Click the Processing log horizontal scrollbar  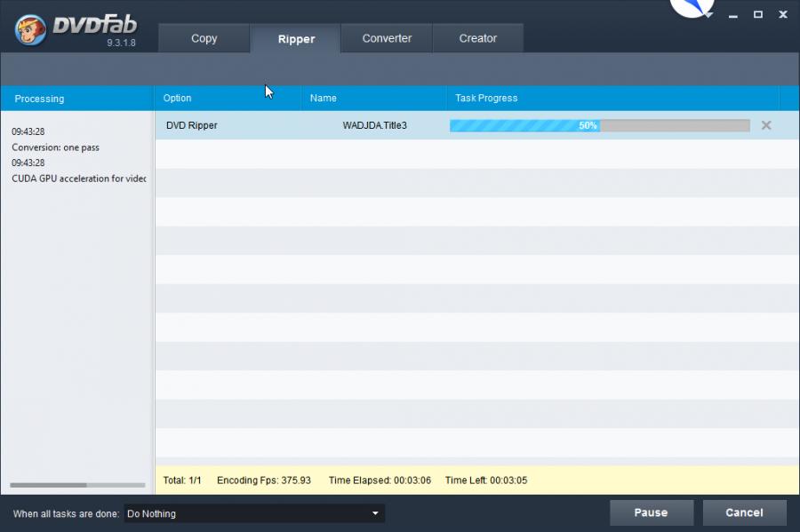point(77,485)
